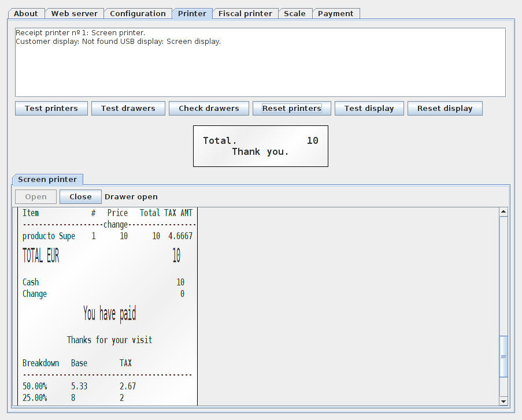The width and height of the screenshot is (522, 420).
Task: Click the customer display showing Total 10
Action: (261, 146)
